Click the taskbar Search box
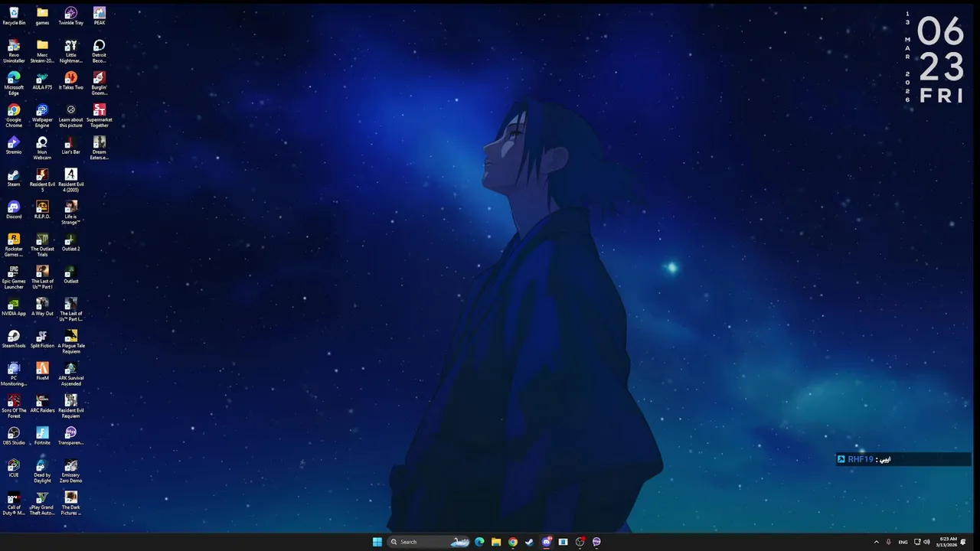This screenshot has height=551, width=980. [430, 542]
